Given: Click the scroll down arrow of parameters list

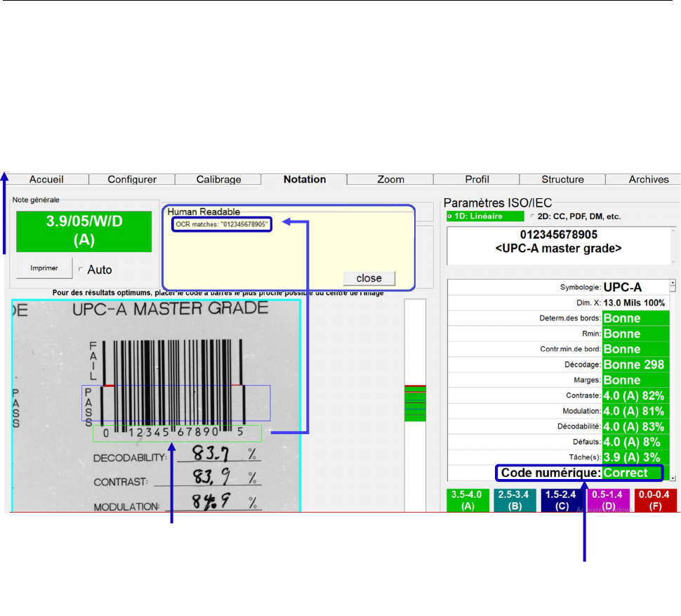Looking at the screenshot, I should coord(673,478).
